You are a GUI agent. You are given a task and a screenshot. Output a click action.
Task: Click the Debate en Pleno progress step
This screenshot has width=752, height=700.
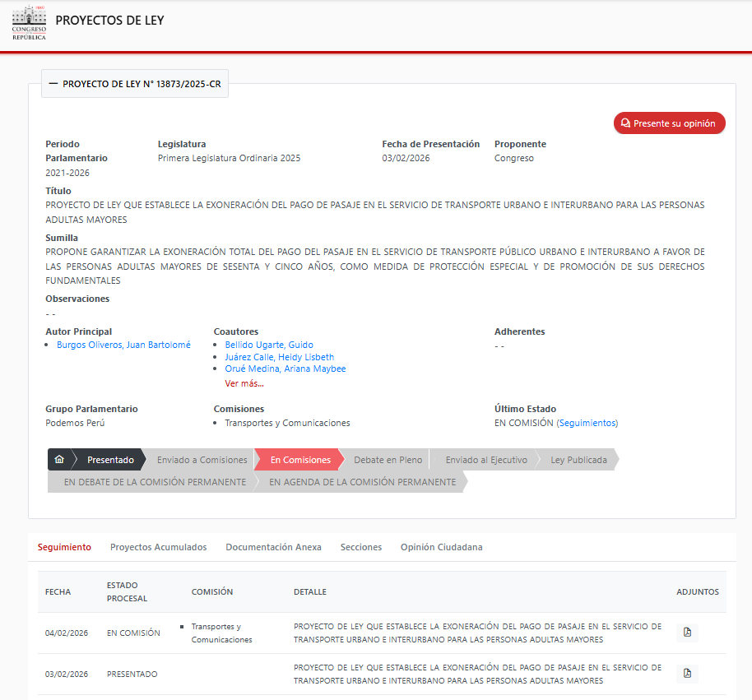[388, 460]
